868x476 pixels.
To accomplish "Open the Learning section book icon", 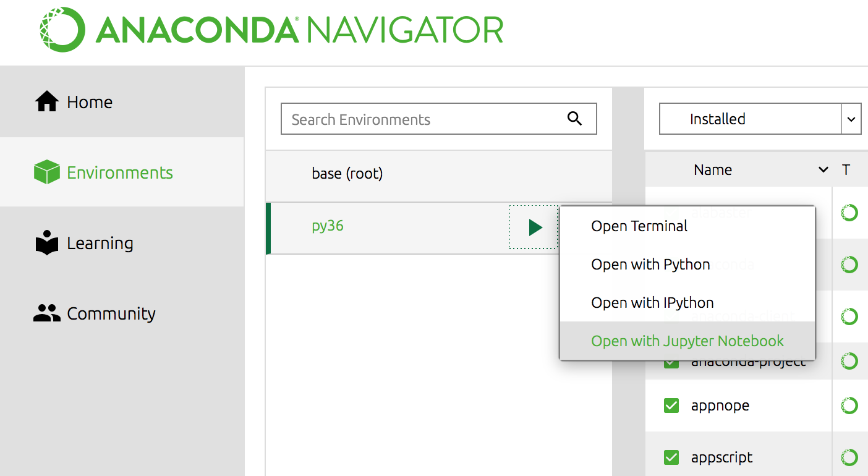I will (x=46, y=243).
